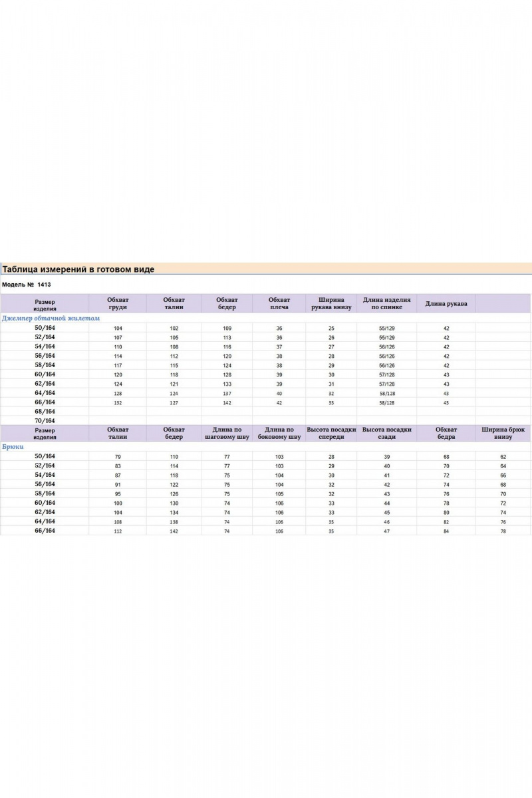Select the empty '68/164' size row label
Image resolution: width=532 pixels, height=798 pixels.
click(45, 412)
